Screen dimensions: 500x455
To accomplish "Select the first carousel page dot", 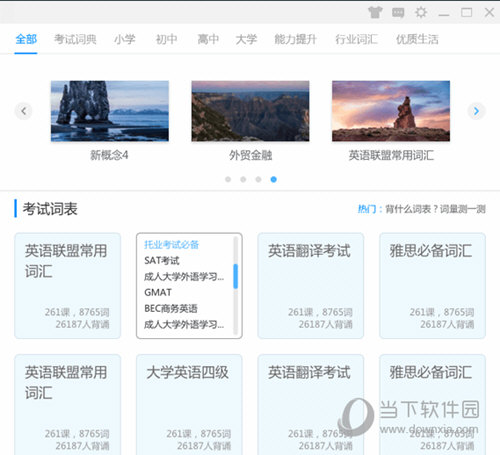I will pos(228,179).
